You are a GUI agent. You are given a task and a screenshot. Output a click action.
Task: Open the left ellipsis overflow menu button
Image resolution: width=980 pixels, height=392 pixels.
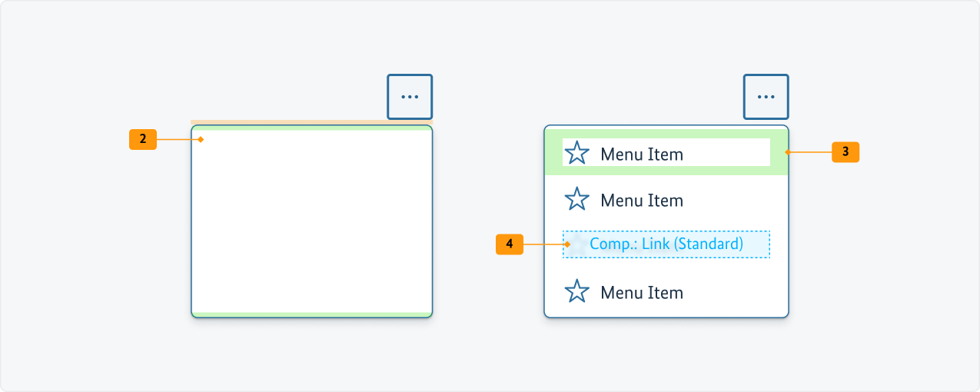pos(410,97)
